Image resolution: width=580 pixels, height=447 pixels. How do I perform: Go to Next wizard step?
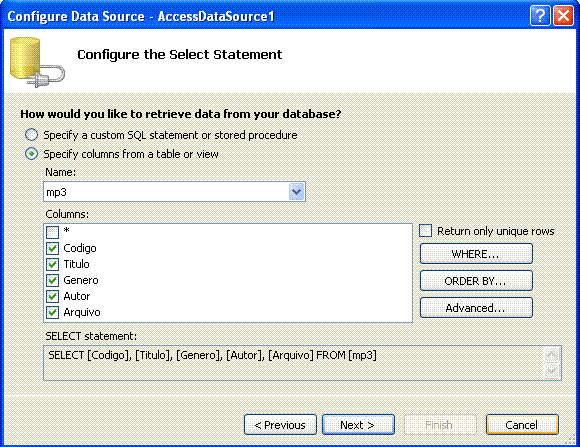pyautogui.click(x=358, y=425)
